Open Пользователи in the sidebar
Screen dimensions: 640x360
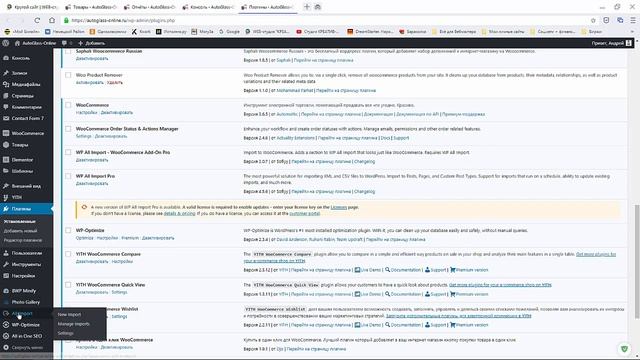pyautogui.click(x=27, y=253)
